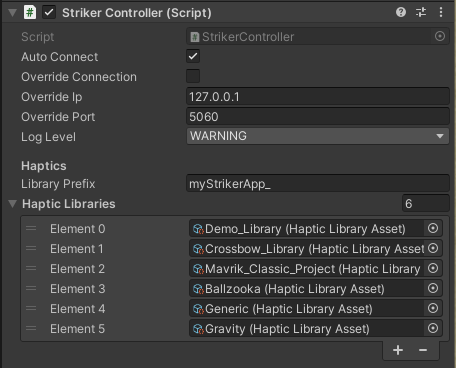456x368 pixels.
Task: Disable the Striker Controller component checkbox
Action: 49,13
